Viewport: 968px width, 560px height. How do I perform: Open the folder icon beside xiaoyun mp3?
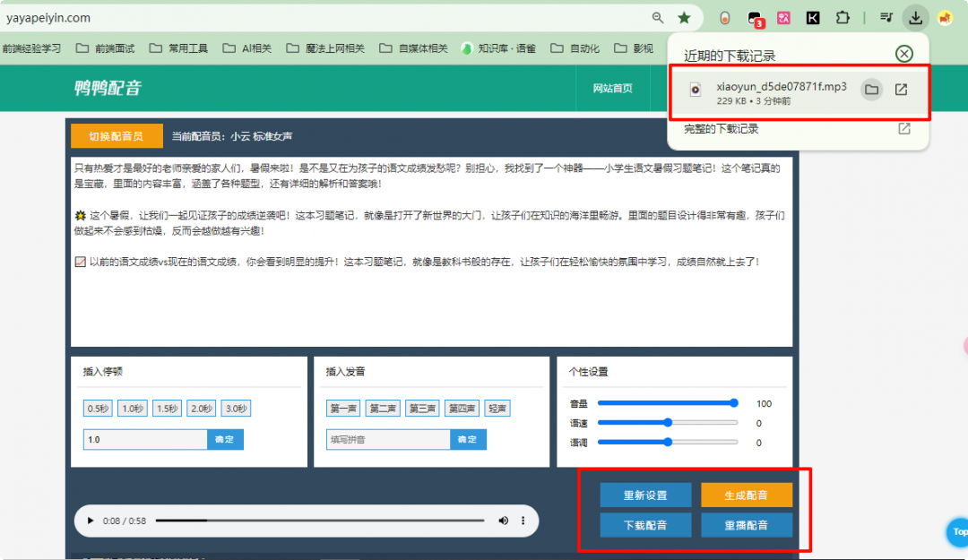tap(870, 90)
